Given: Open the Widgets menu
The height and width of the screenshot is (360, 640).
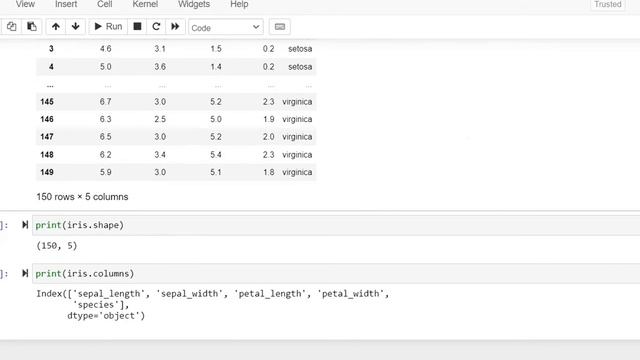Looking at the screenshot, I should click(194, 4).
